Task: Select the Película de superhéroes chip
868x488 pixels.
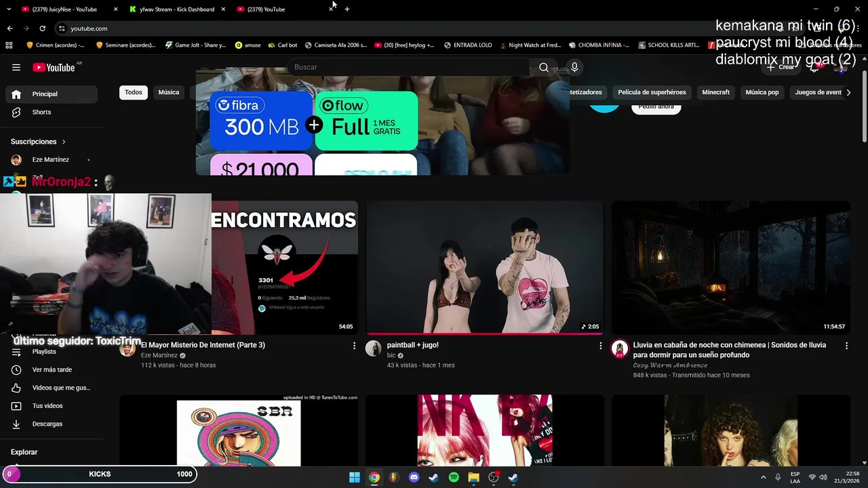Action: [652, 92]
